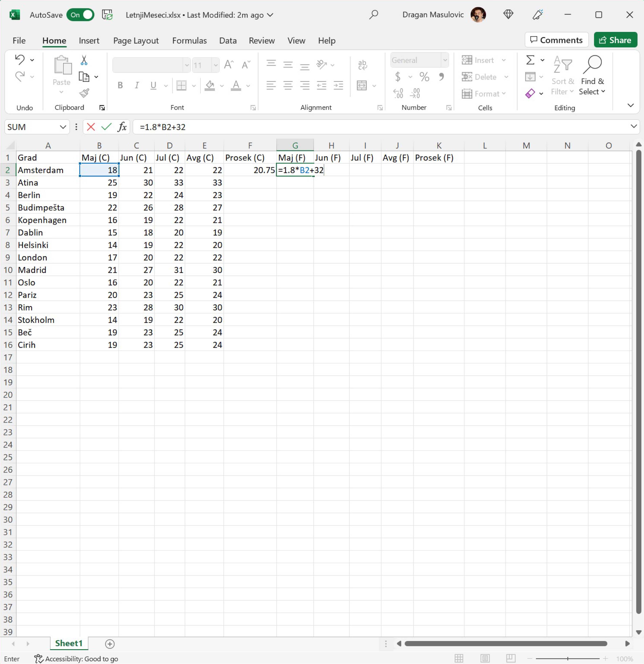Click the search magnifier in title bar

[373, 15]
